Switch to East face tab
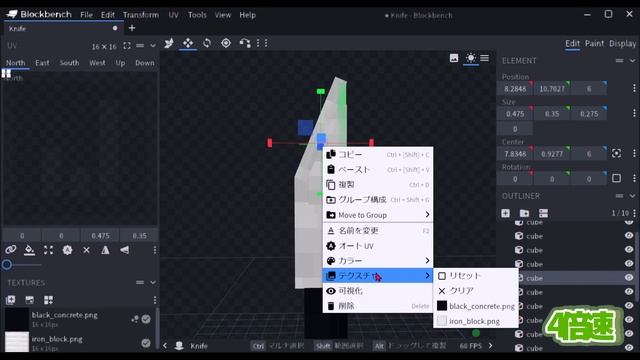 [42, 63]
